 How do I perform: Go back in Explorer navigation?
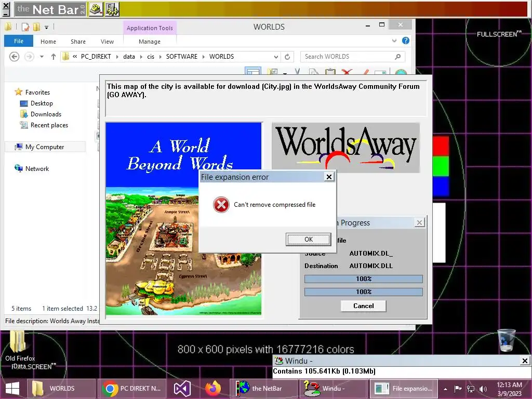pos(14,56)
